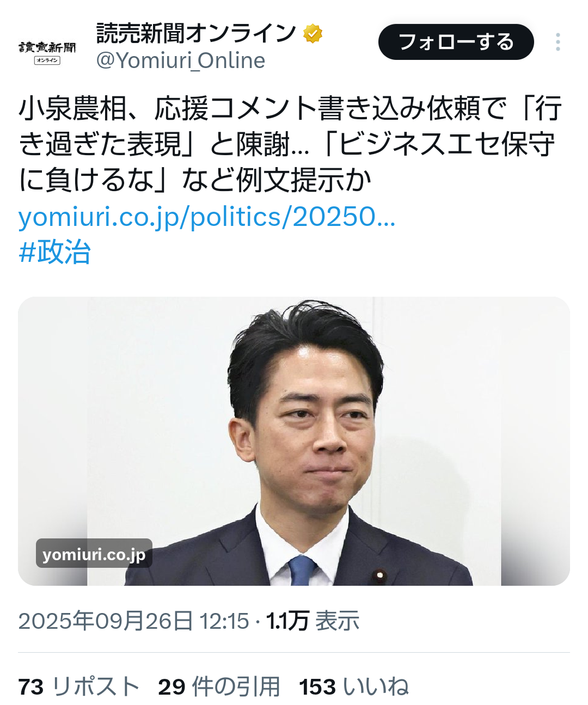
Task: Show the 153 いいね likes list
Action: [354, 686]
